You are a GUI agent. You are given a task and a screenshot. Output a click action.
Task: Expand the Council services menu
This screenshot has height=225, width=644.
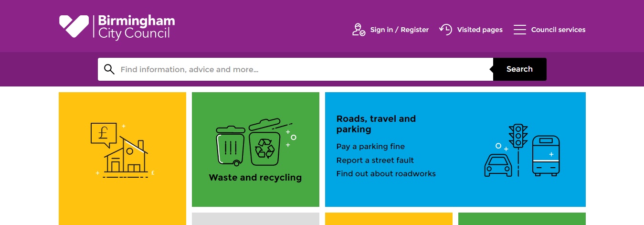(x=558, y=30)
